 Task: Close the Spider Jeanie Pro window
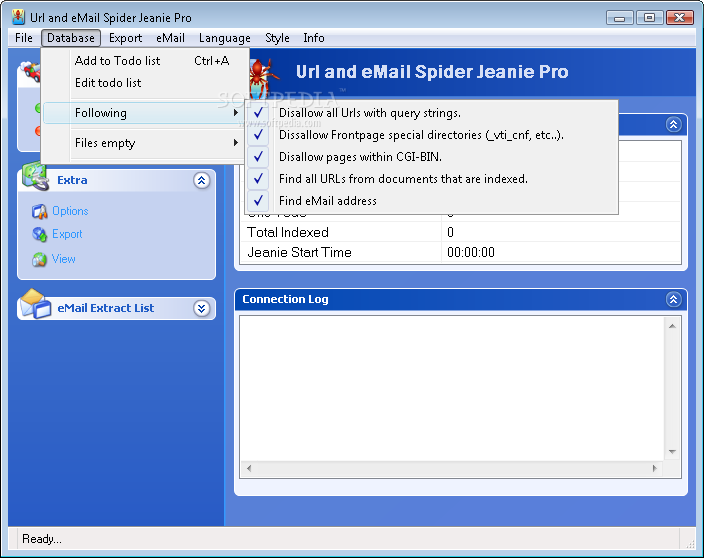(680, 18)
